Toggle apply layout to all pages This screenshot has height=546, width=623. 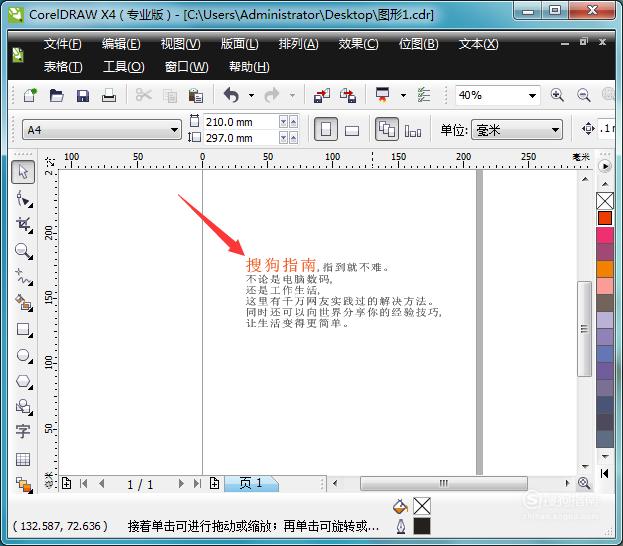387,129
